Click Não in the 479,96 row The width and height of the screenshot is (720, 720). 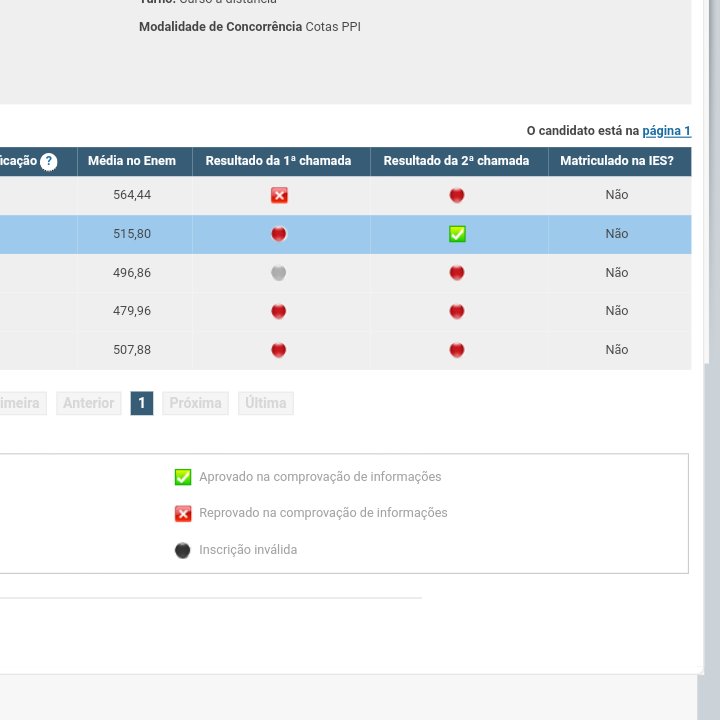(x=617, y=311)
